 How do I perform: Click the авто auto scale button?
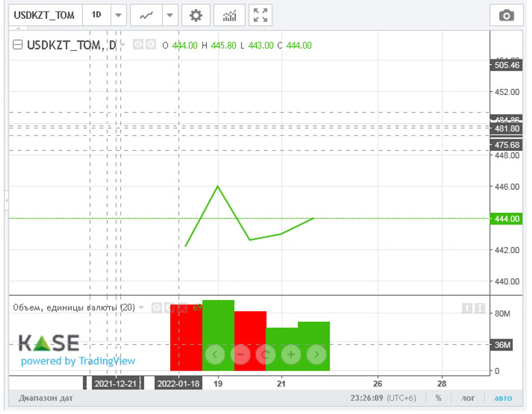[x=503, y=398]
